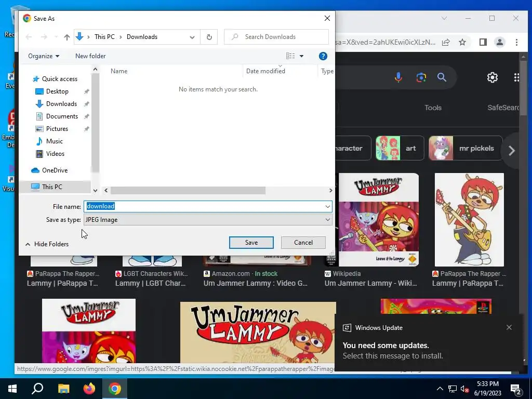The image size is (532, 399).
Task: Open File Explorer from taskbar
Action: click(63, 389)
